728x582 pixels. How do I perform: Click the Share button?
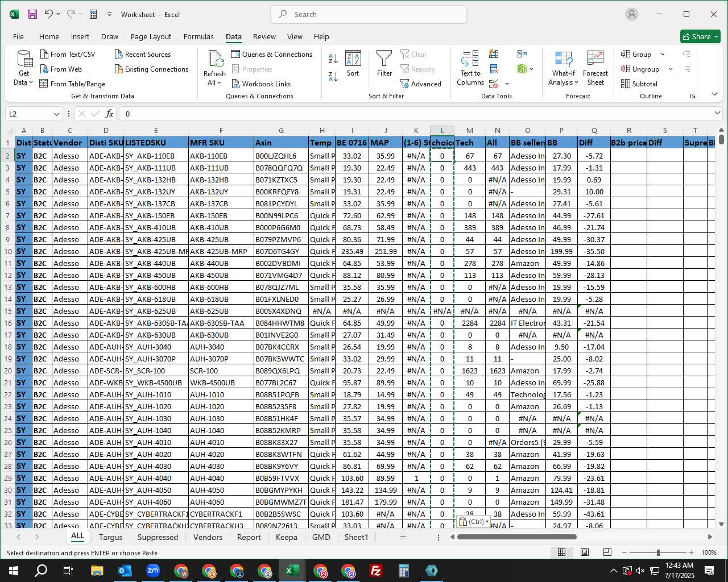pos(700,36)
